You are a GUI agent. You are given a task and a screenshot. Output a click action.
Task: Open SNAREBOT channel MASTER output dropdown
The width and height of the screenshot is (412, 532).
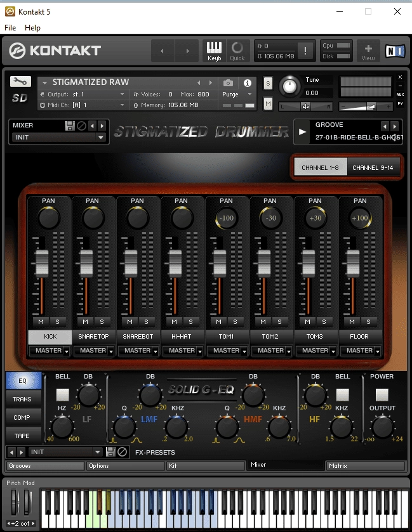138,351
